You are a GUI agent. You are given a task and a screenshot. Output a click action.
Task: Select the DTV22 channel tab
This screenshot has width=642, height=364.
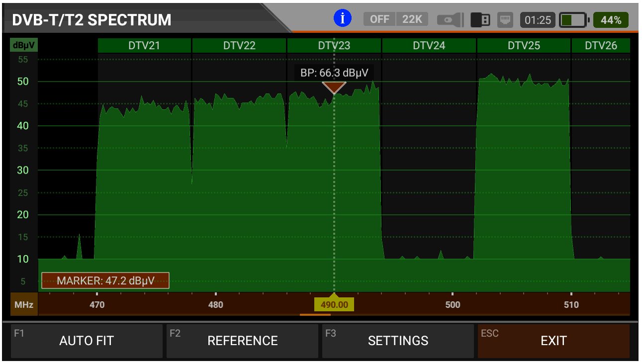(239, 46)
